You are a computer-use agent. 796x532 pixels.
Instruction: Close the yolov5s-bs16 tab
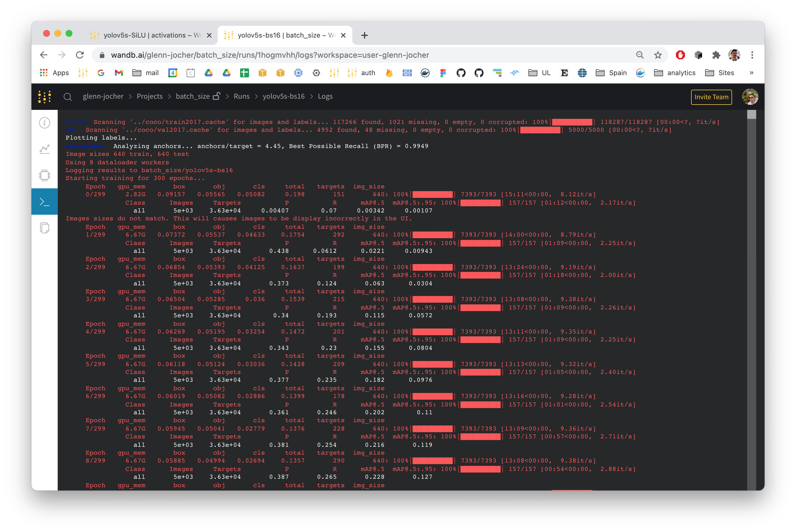click(343, 35)
